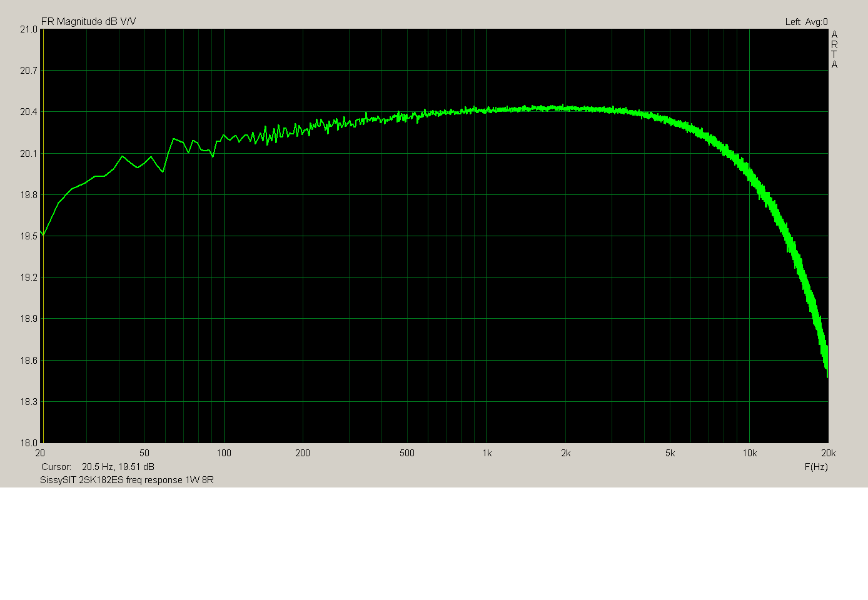Image resolution: width=868 pixels, height=600 pixels.
Task: Click the "10k" frequency axis label
Action: (x=749, y=453)
